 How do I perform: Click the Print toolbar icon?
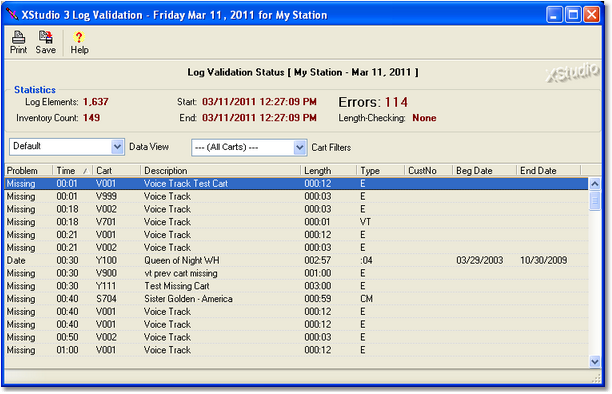(x=18, y=42)
